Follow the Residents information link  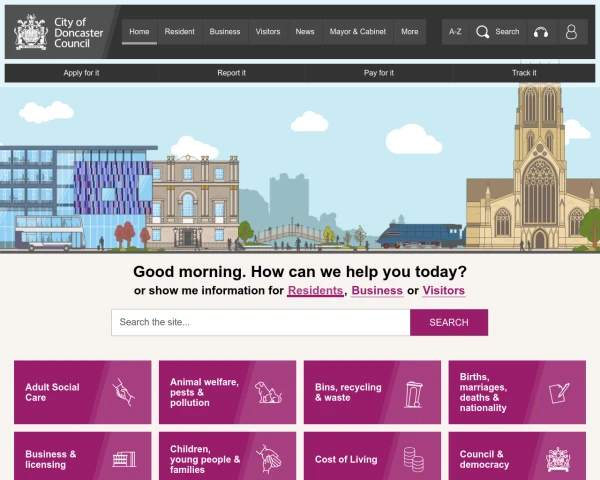click(315, 291)
